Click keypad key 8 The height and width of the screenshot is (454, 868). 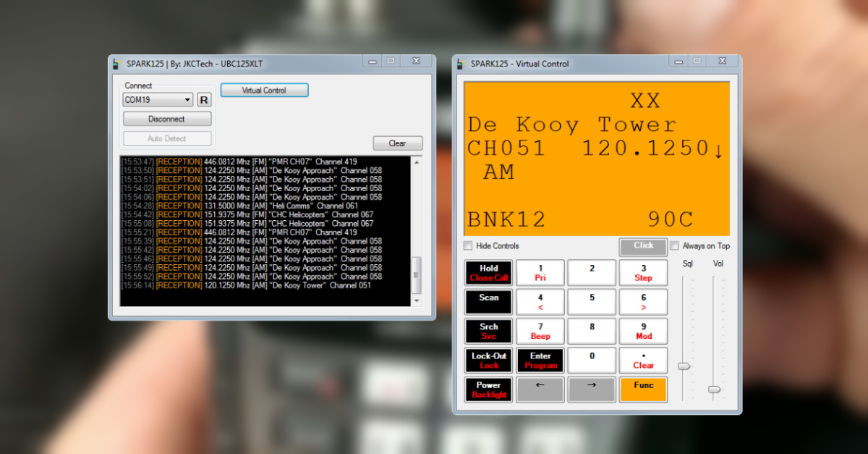pyautogui.click(x=592, y=331)
